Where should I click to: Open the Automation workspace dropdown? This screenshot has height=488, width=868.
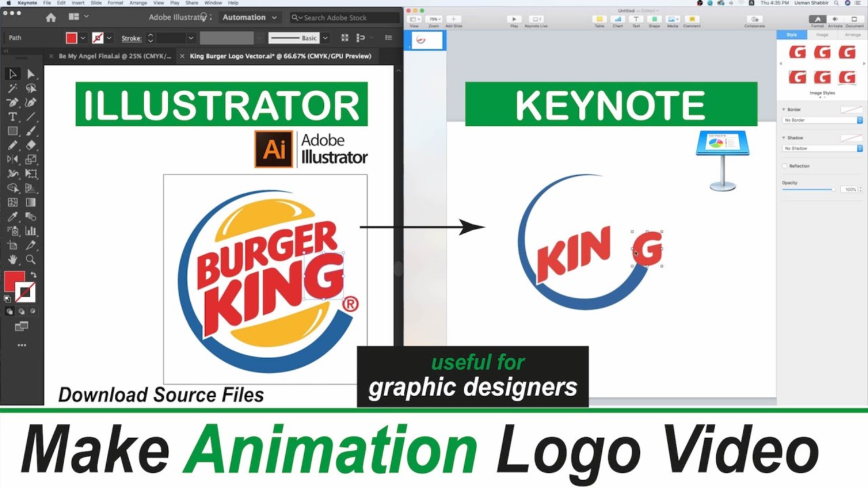[x=249, y=17]
